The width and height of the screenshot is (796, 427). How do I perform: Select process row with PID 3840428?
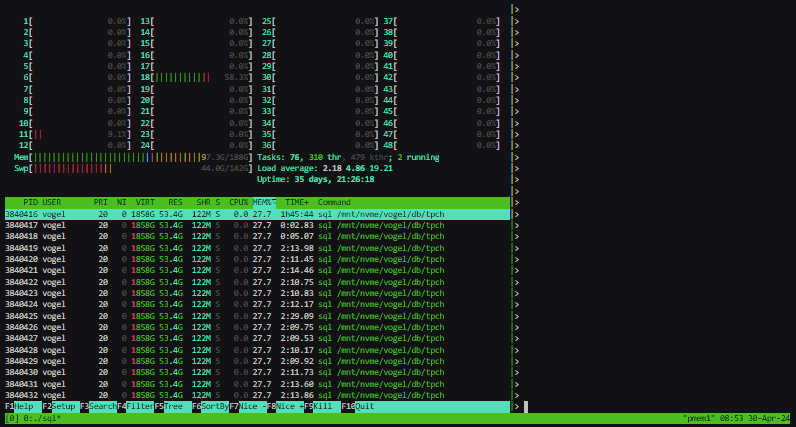pyautogui.click(x=257, y=350)
